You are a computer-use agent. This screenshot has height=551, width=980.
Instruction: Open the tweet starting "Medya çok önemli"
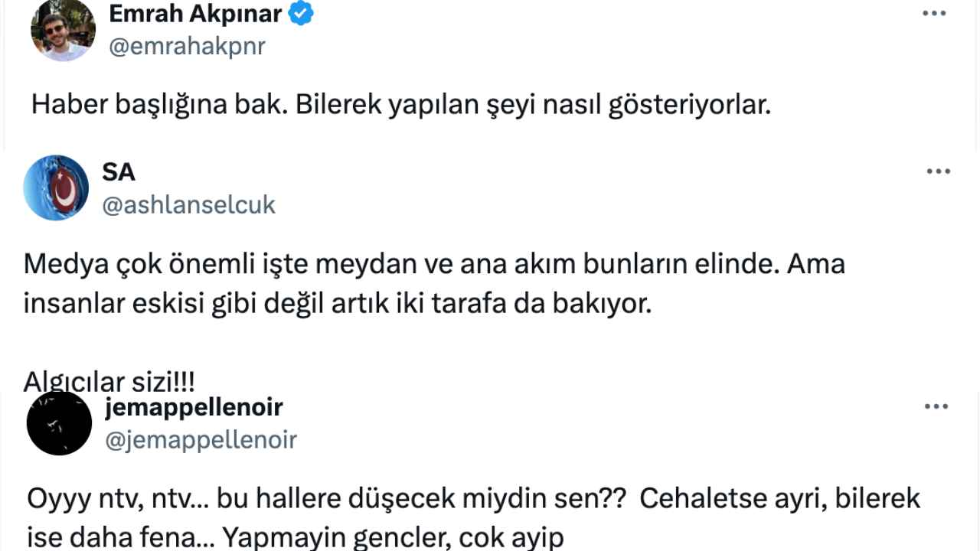(x=433, y=264)
